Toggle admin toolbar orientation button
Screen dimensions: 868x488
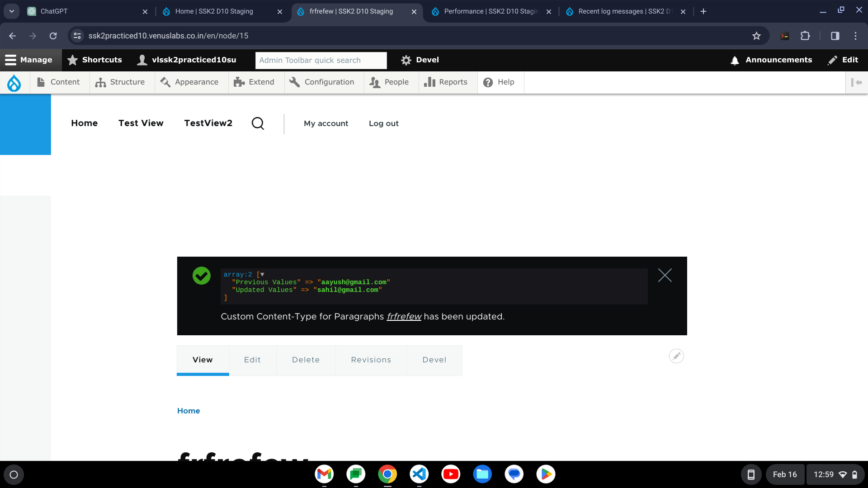[x=856, y=82]
